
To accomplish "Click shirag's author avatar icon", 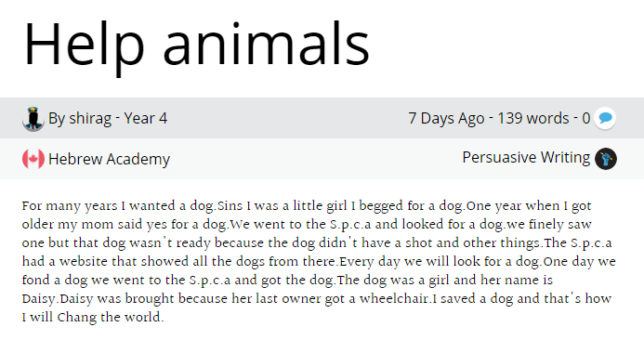I will (x=33, y=119).
